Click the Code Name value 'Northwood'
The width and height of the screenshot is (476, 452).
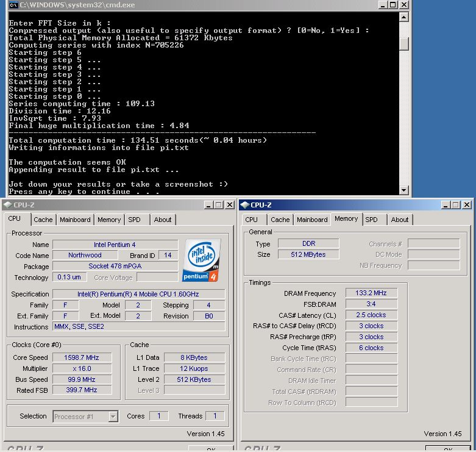(x=85, y=255)
